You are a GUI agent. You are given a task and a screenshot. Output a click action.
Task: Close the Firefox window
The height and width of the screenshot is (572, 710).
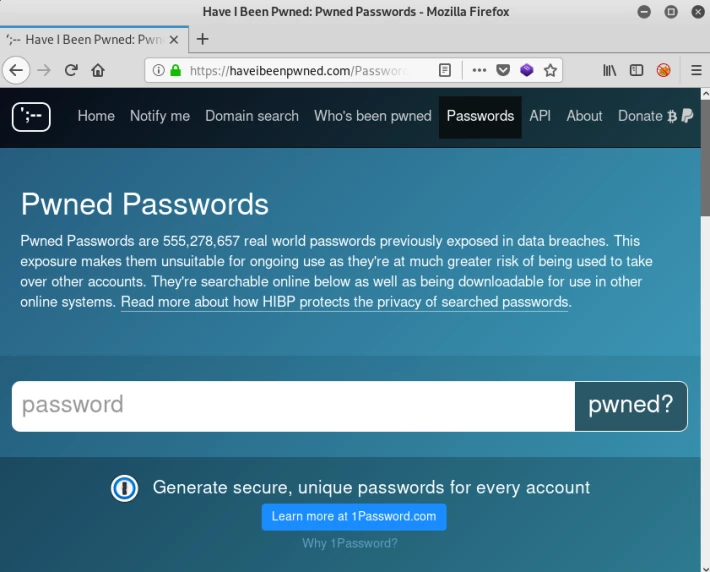(x=698, y=11)
